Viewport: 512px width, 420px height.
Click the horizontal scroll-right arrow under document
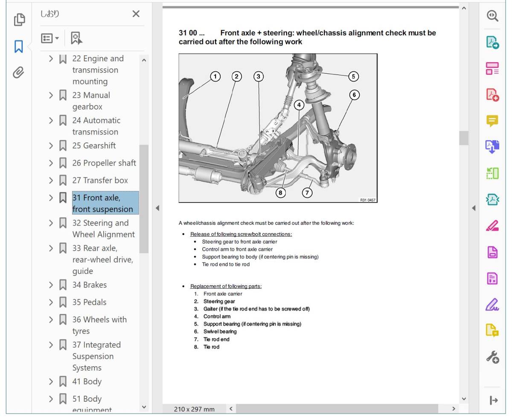tap(453, 409)
